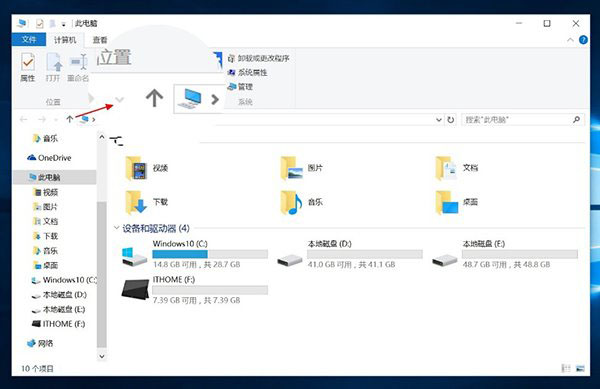Select 网络 in navigation pane
600x389 pixels.
[x=40, y=343]
